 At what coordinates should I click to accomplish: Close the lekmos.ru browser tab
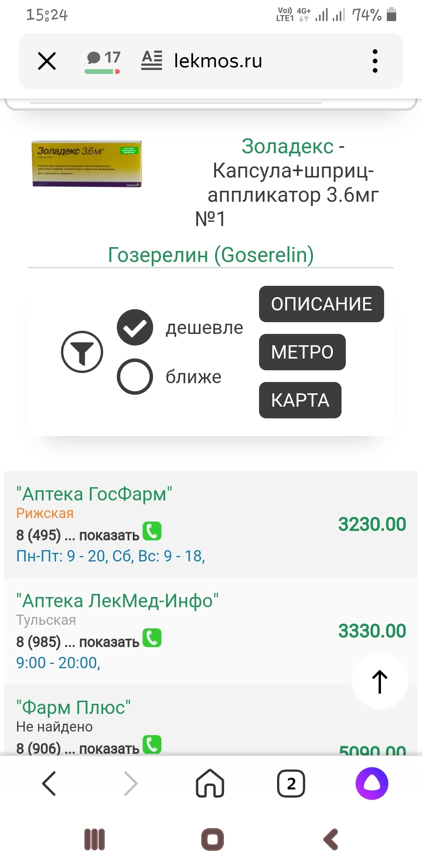point(47,61)
